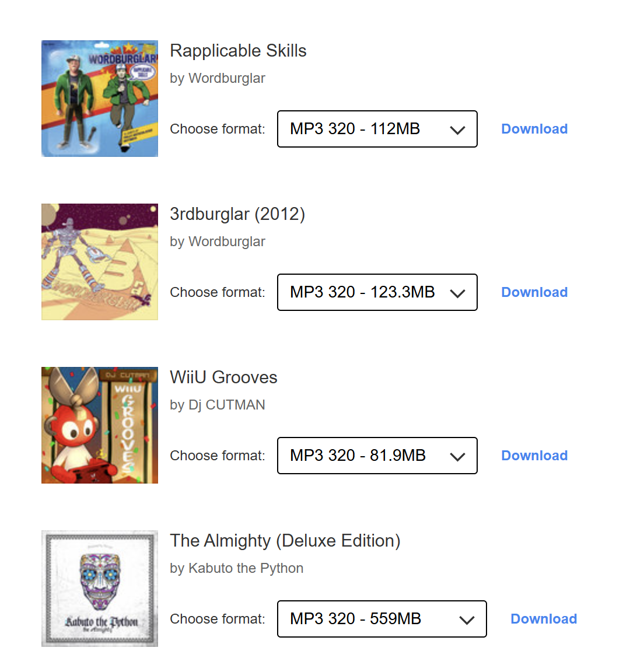Expand the MP3 320 - 559MB format dropdown
Viewport: 623px width, 672px height.
point(381,619)
